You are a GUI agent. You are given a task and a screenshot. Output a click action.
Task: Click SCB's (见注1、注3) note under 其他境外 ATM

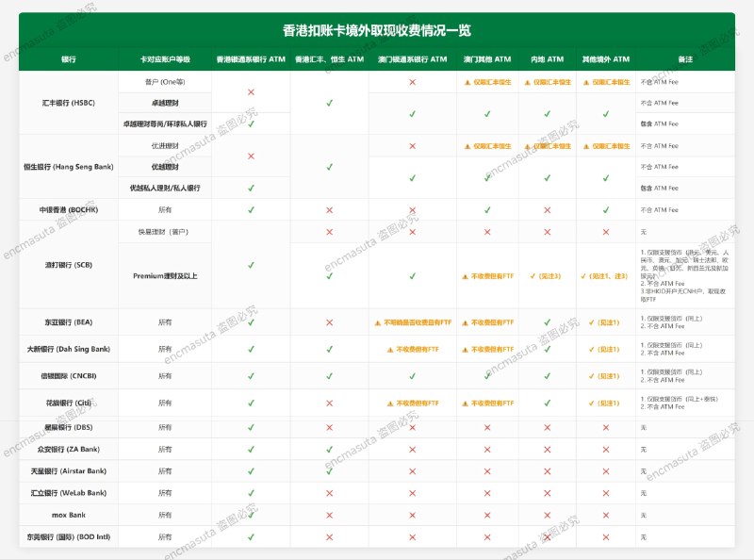[604, 276]
